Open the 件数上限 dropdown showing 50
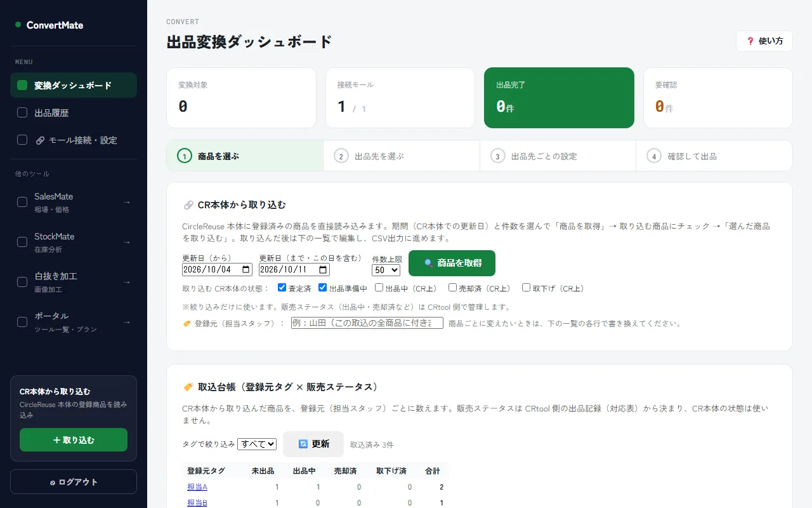The width and height of the screenshot is (812, 508). click(x=386, y=270)
